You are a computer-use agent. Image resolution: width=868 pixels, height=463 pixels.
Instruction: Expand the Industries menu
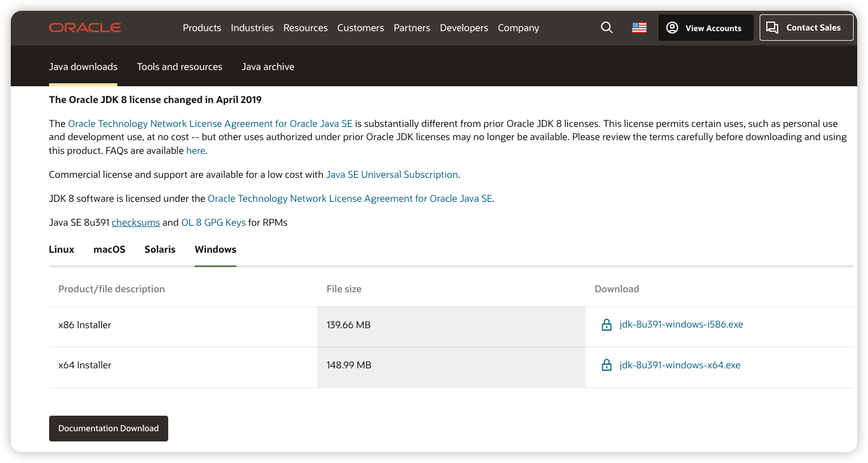pyautogui.click(x=252, y=28)
